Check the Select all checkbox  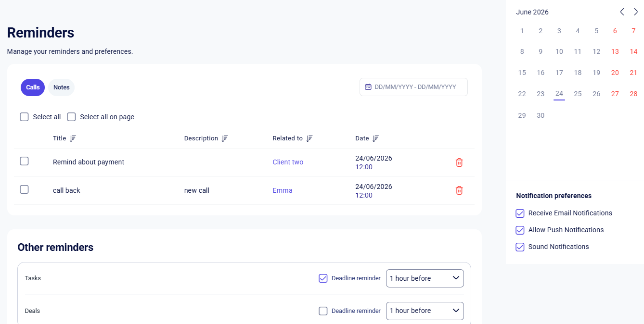click(24, 117)
